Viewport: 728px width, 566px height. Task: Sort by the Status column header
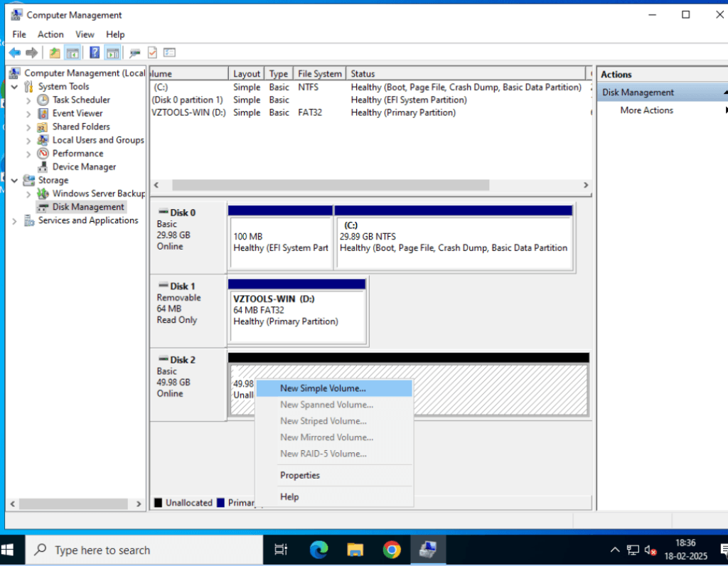[466, 74]
